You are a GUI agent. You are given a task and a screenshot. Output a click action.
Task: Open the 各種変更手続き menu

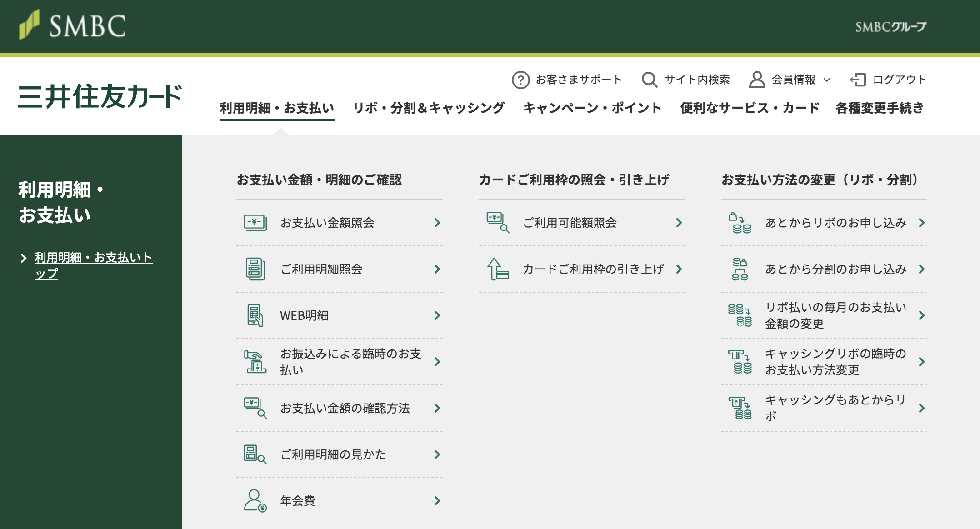[880, 108]
